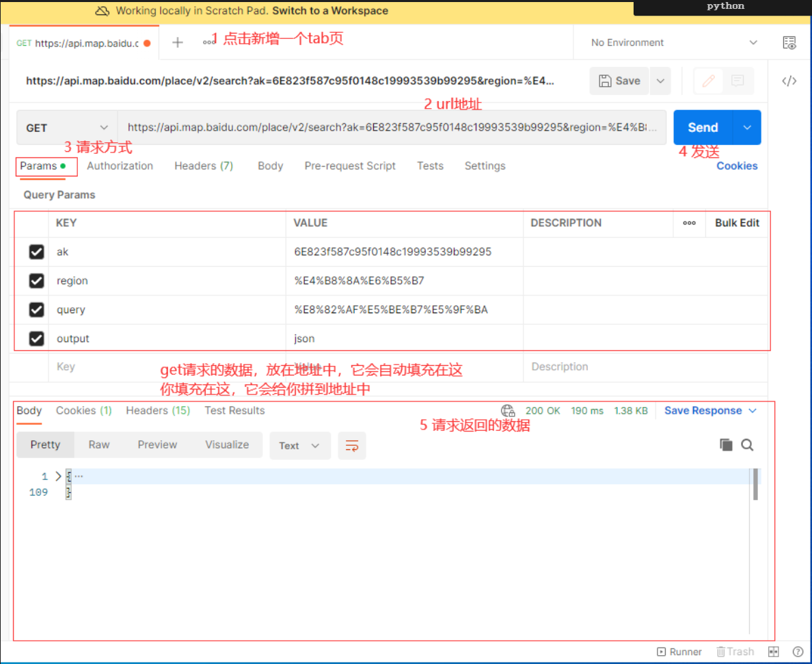The image size is (812, 664).
Task: Click the output value json
Action: pos(304,338)
